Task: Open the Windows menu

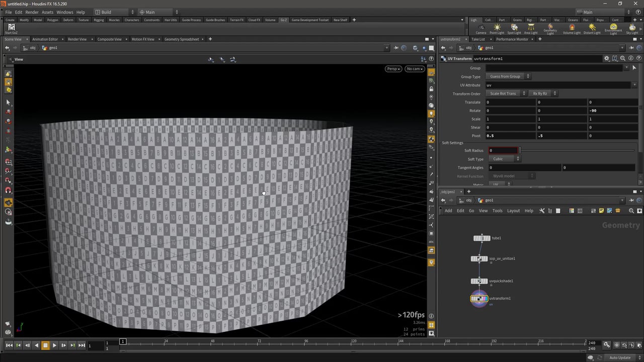Action: (x=64, y=12)
